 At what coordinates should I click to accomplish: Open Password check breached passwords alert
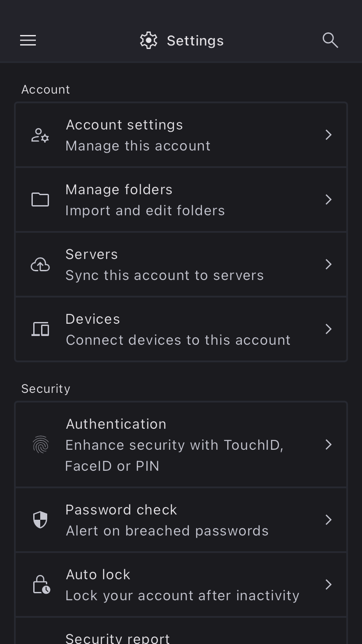click(166, 520)
